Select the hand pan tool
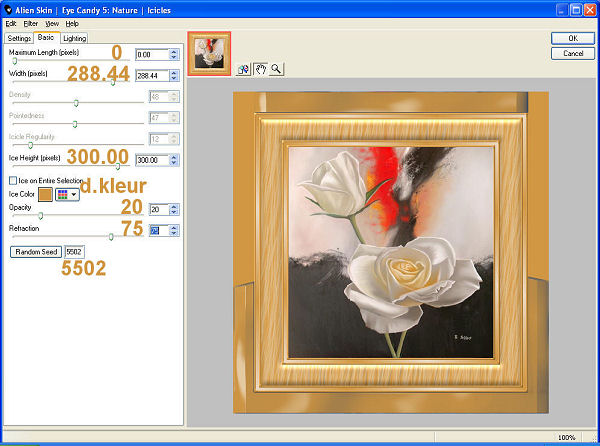This screenshot has width=600, height=446. (261, 69)
